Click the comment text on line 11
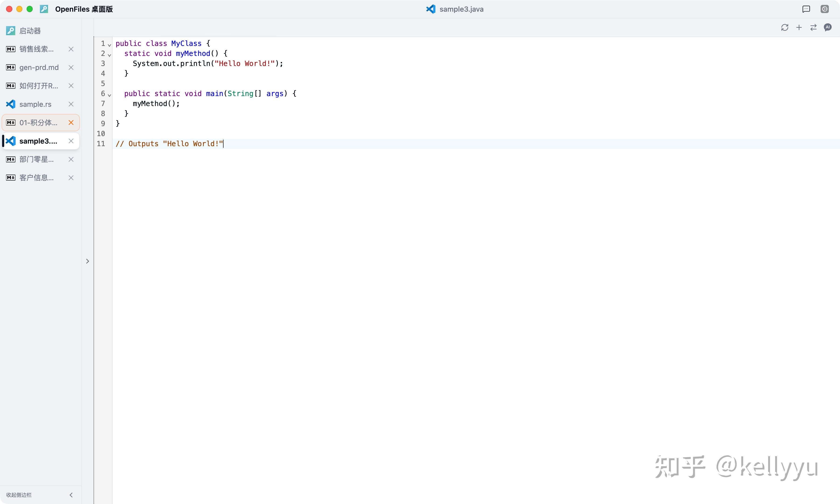 click(x=169, y=144)
